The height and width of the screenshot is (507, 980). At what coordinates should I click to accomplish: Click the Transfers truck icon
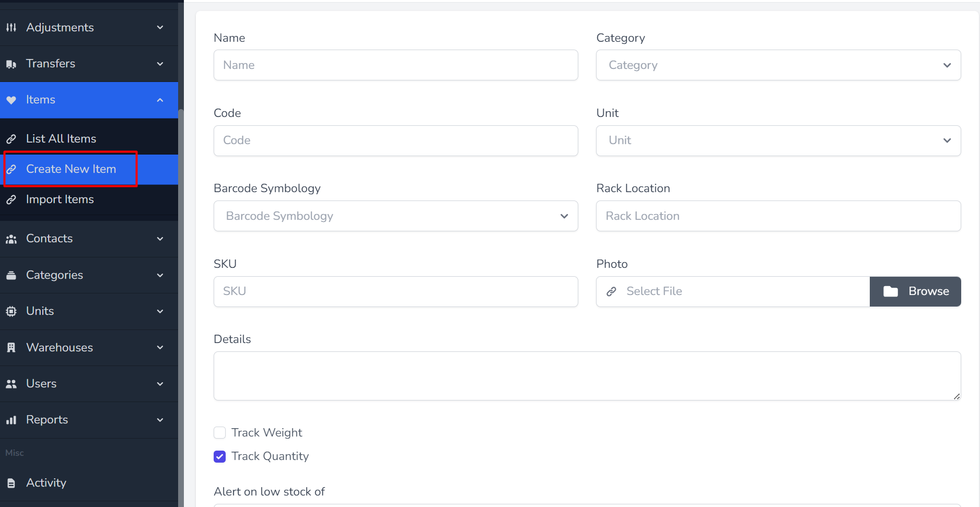click(11, 64)
